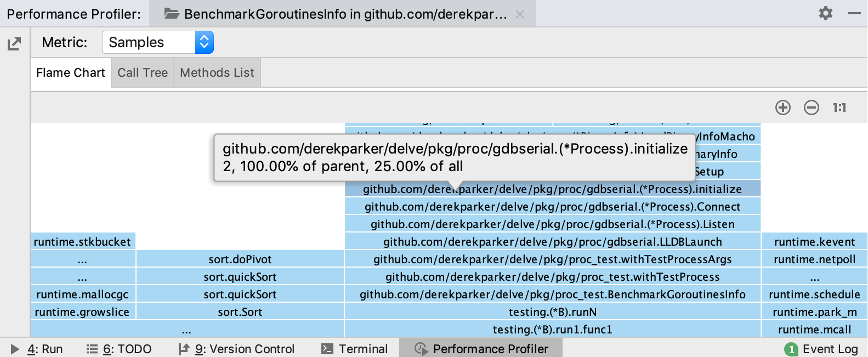Click the open-in-editor export icon
The height and width of the screenshot is (357, 868).
point(14,44)
